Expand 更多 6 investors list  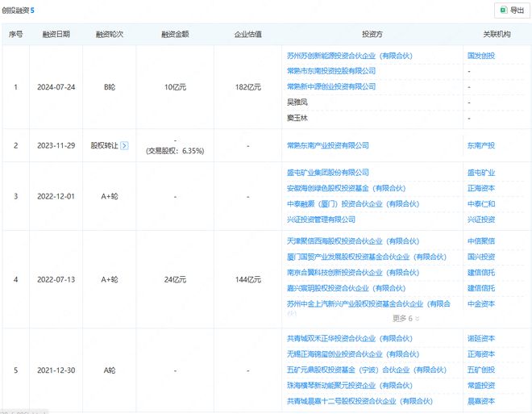405,318
